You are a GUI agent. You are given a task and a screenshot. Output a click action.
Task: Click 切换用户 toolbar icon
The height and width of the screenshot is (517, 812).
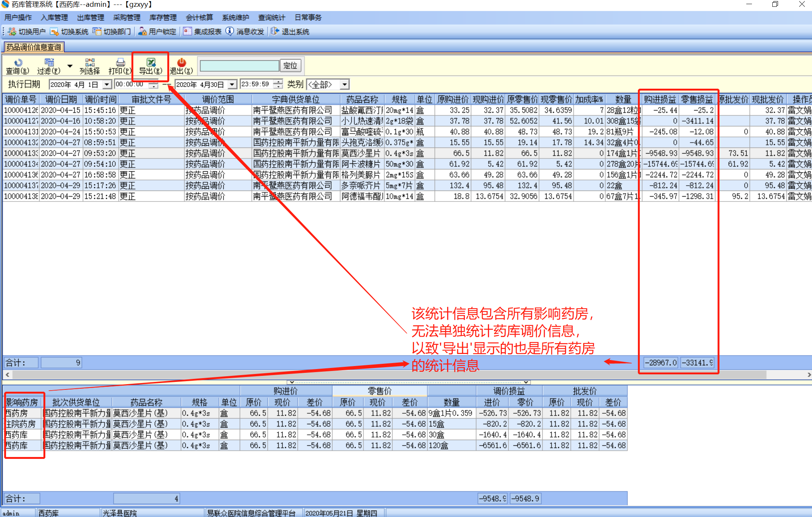[x=12, y=32]
